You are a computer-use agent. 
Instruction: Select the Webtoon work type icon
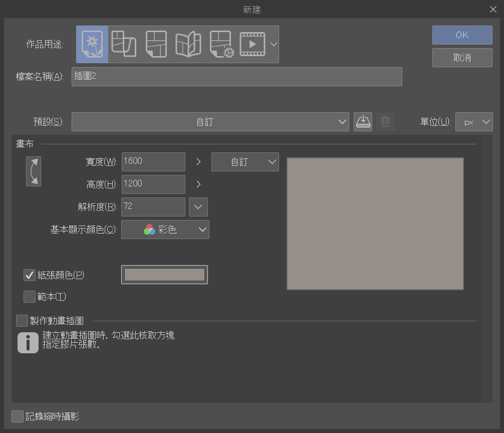123,44
